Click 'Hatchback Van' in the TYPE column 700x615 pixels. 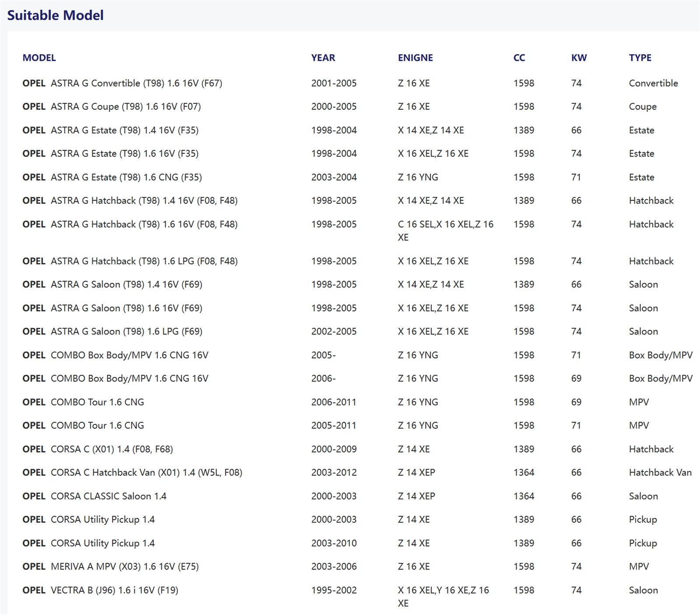click(x=660, y=472)
